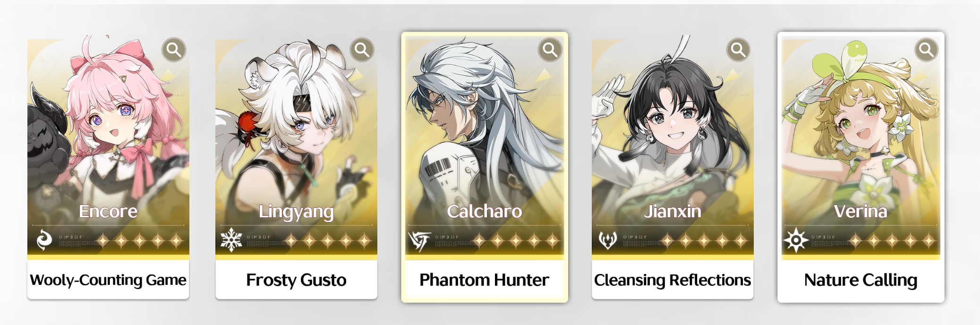Click the magnifier icon on Encore's card
980x325 pixels.
tap(174, 50)
